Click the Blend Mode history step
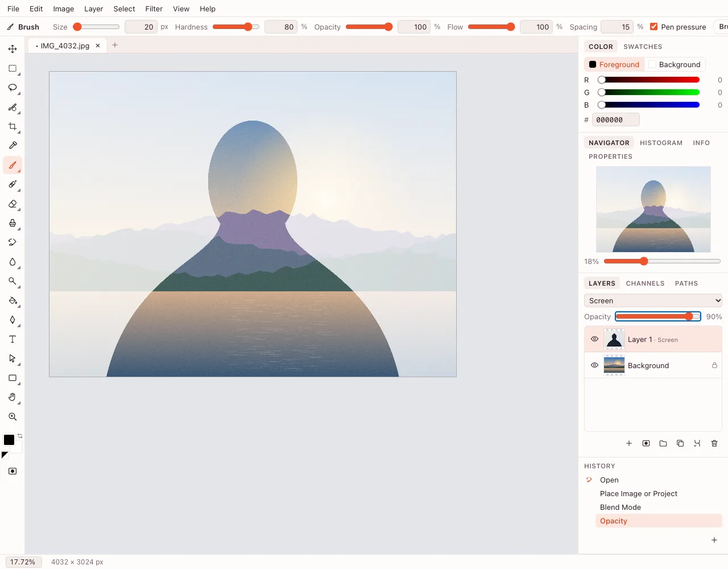This screenshot has width=728, height=569. (x=658, y=507)
